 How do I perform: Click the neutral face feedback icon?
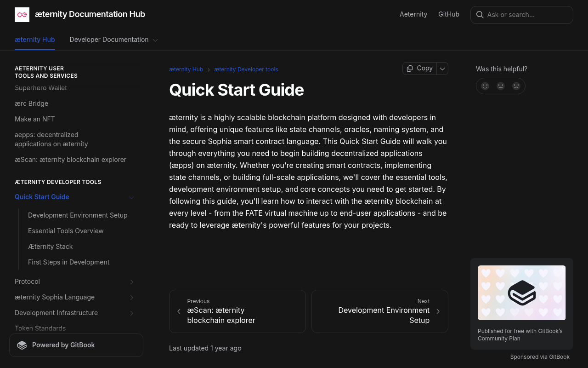(501, 86)
